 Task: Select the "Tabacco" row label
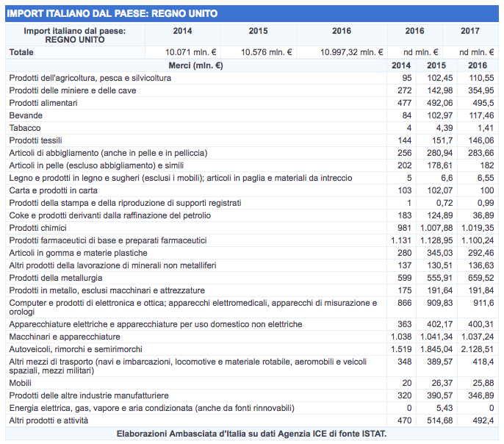[x=25, y=128]
